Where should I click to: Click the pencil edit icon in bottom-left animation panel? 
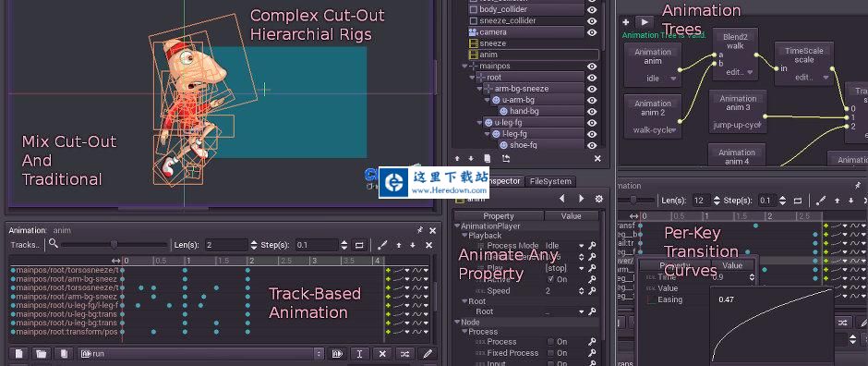[x=428, y=353]
